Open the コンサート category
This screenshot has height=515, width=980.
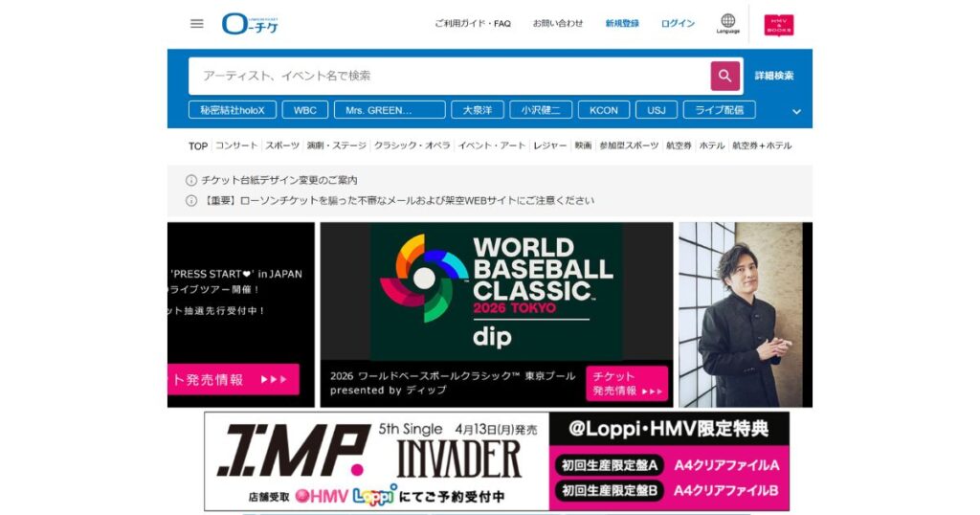[236, 146]
